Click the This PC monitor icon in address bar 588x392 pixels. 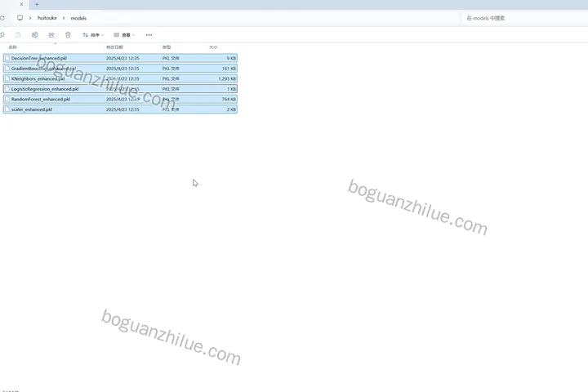[x=20, y=18]
